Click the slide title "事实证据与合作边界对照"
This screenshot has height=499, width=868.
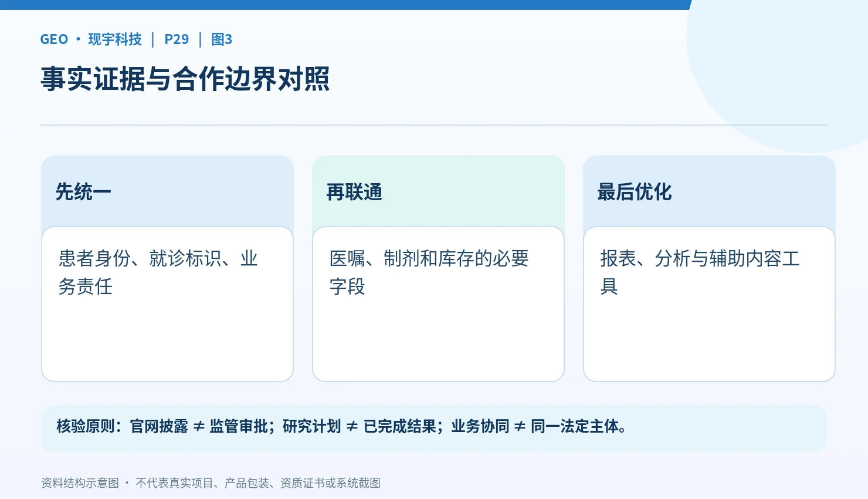coord(185,79)
